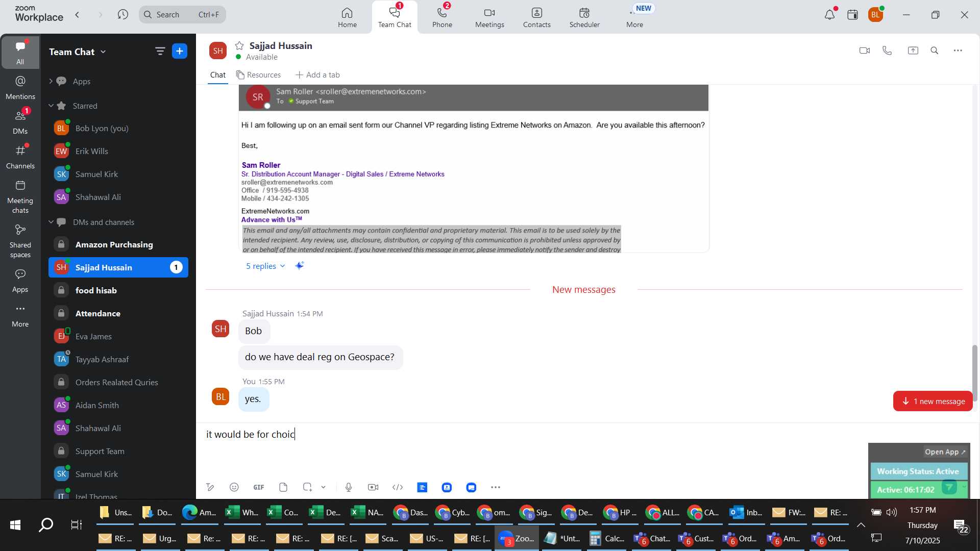Search within this chat using magnifier icon
Screen dimensions: 980x551
pyautogui.click(x=935, y=51)
